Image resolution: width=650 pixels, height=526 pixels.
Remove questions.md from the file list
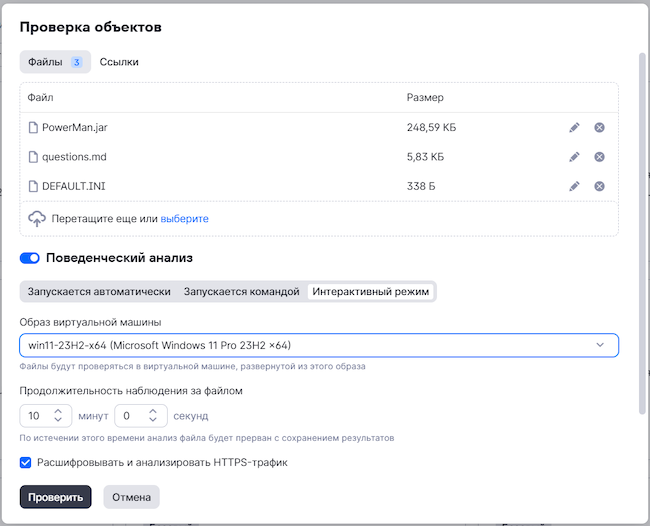(x=599, y=157)
